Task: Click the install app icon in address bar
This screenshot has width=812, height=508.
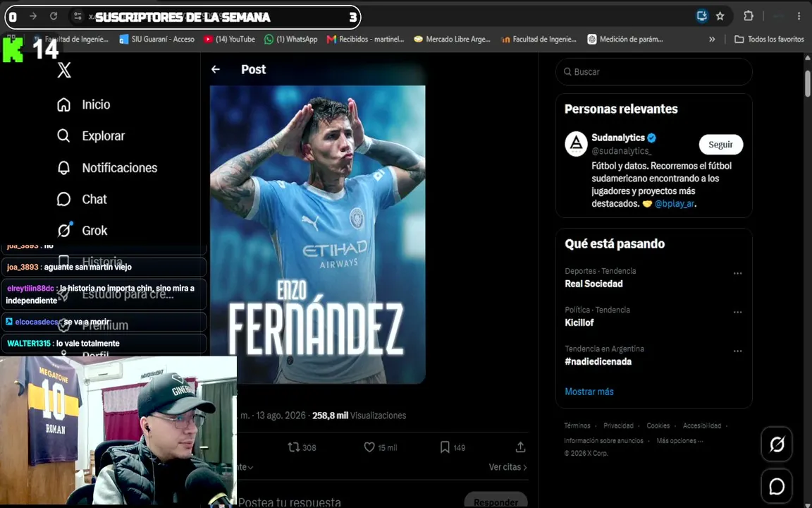Action: [x=702, y=16]
